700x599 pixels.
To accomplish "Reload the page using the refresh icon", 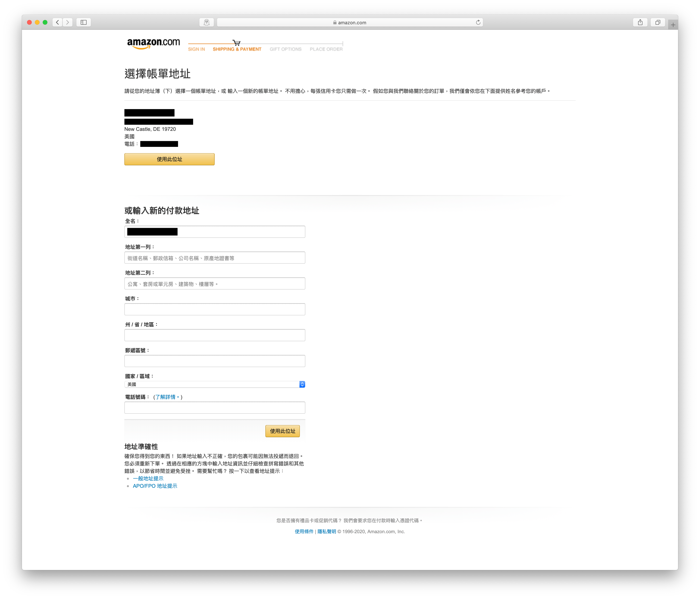I will pyautogui.click(x=478, y=22).
